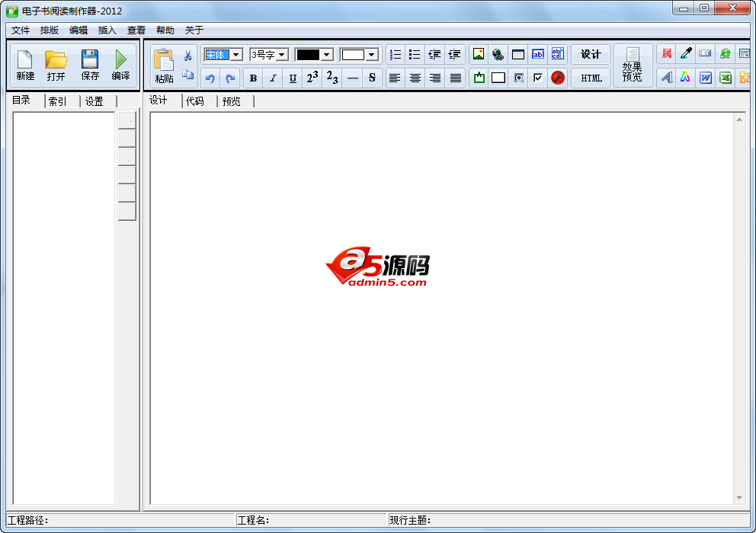Insert a rectangle button element
This screenshot has height=533, width=756.
(498, 78)
